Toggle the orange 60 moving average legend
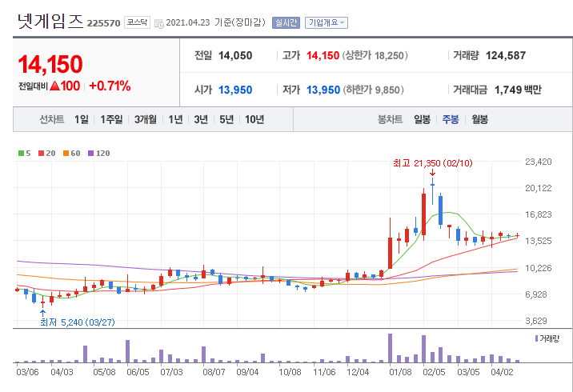The image size is (573, 392). (x=71, y=153)
